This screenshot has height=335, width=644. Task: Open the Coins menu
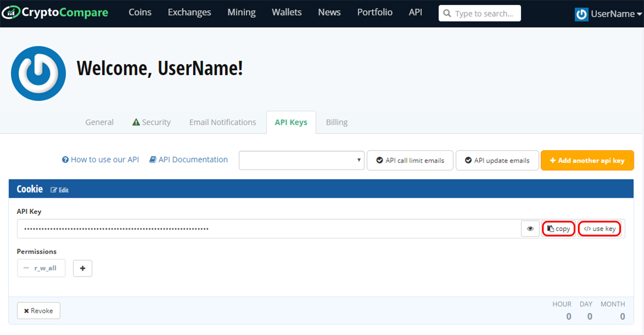click(140, 12)
